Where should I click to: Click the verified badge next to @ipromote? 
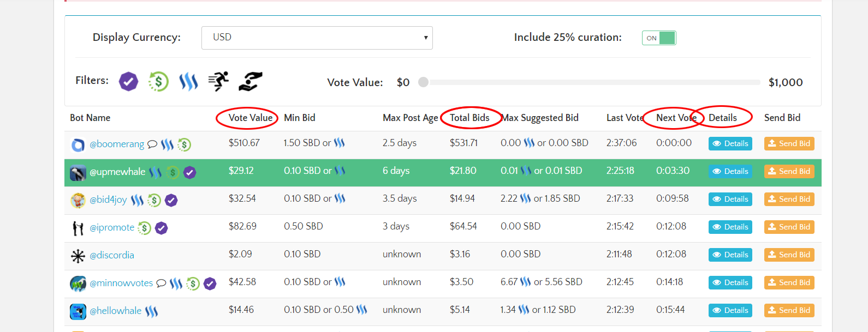click(161, 228)
